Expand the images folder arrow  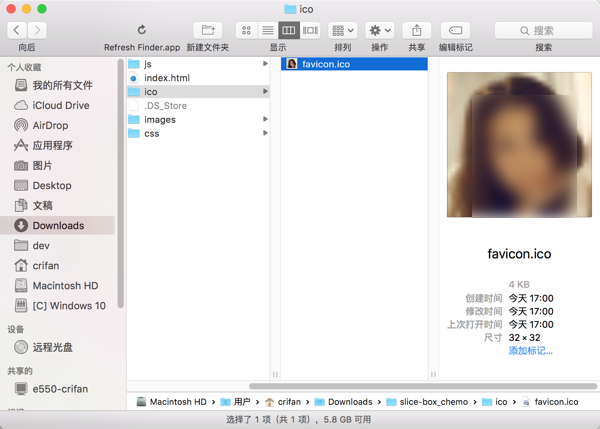click(x=265, y=119)
